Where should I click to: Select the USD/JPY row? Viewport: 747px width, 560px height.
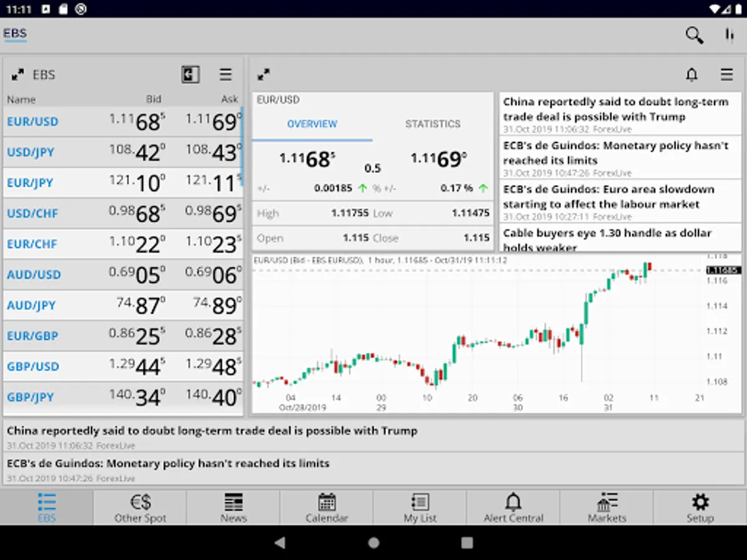tap(123, 152)
